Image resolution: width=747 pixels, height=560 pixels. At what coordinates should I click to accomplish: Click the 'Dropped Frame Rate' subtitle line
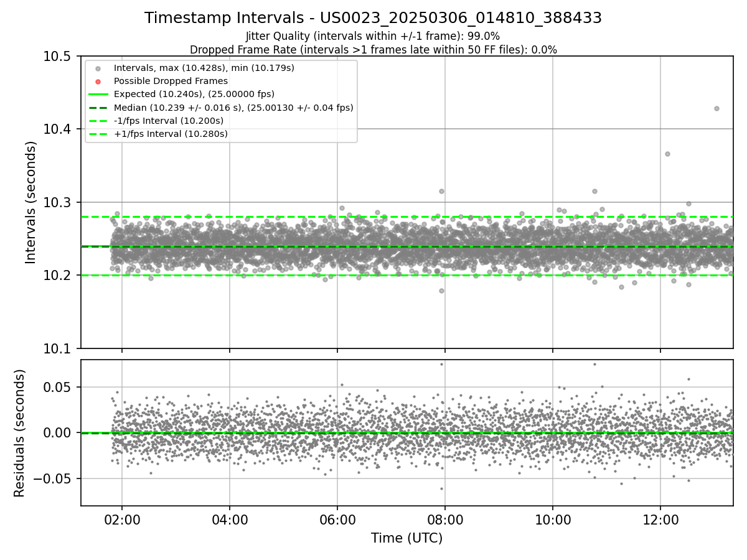coord(373,50)
